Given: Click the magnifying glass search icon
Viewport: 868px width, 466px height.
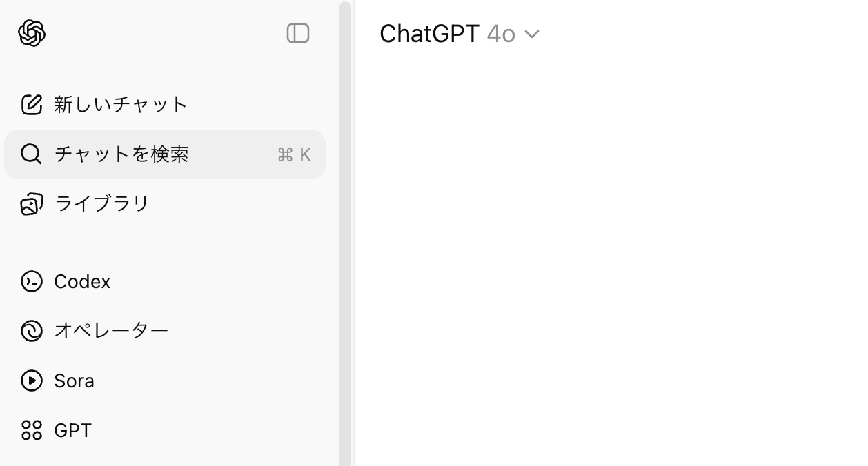Looking at the screenshot, I should [x=31, y=154].
